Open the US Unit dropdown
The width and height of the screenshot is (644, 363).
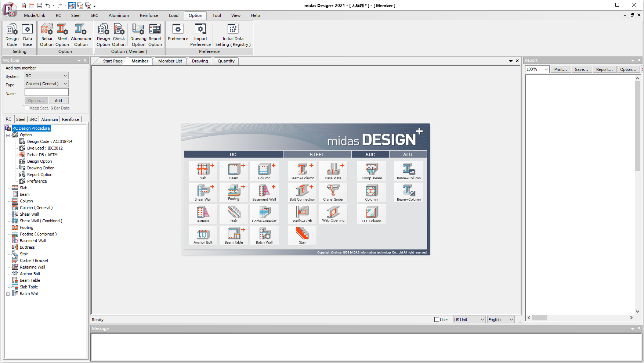click(x=469, y=320)
